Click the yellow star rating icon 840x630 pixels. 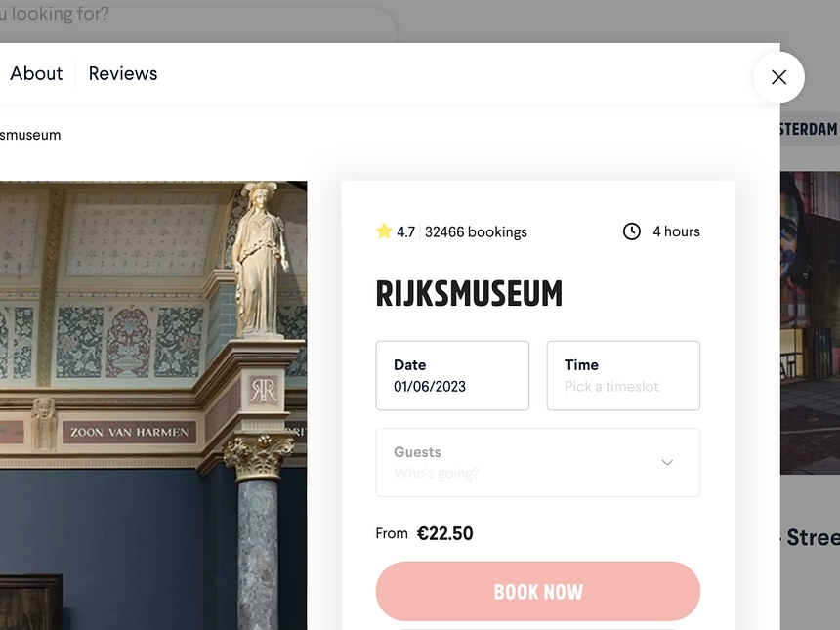(384, 231)
